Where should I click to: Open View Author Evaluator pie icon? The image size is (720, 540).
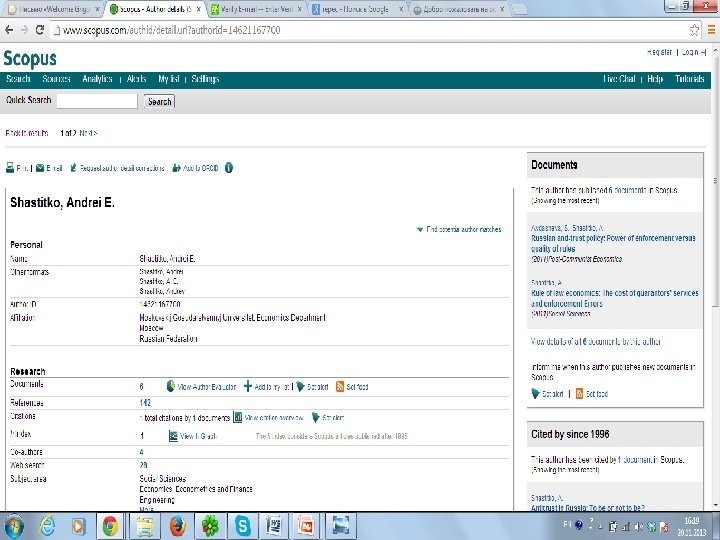[170, 386]
